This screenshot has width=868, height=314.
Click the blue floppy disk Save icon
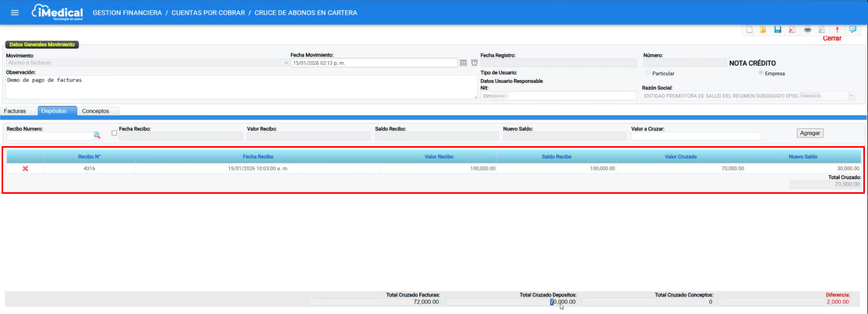[x=778, y=30]
